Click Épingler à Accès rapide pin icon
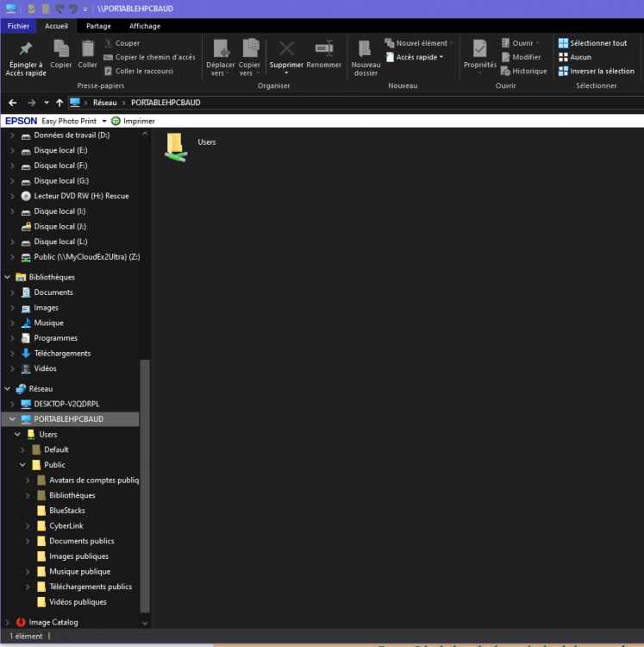This screenshot has height=647, width=644. click(x=26, y=48)
